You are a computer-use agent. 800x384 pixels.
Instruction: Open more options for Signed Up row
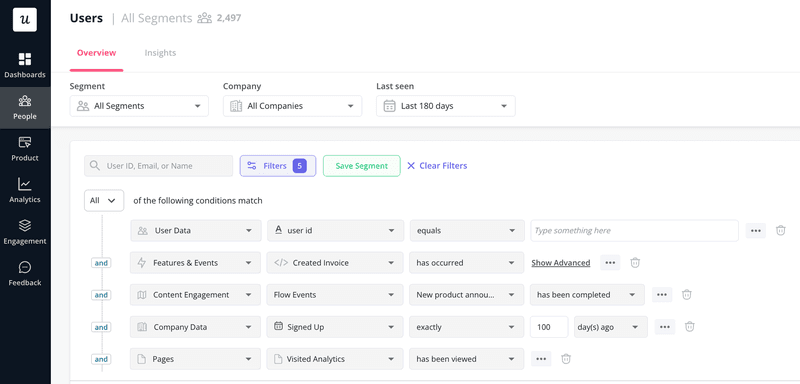(x=665, y=327)
